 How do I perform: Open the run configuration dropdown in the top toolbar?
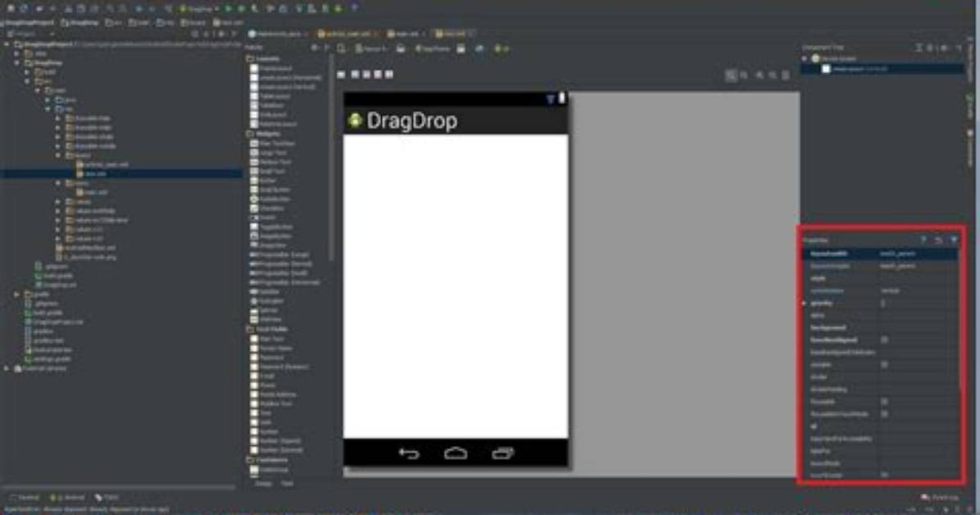pos(199,9)
